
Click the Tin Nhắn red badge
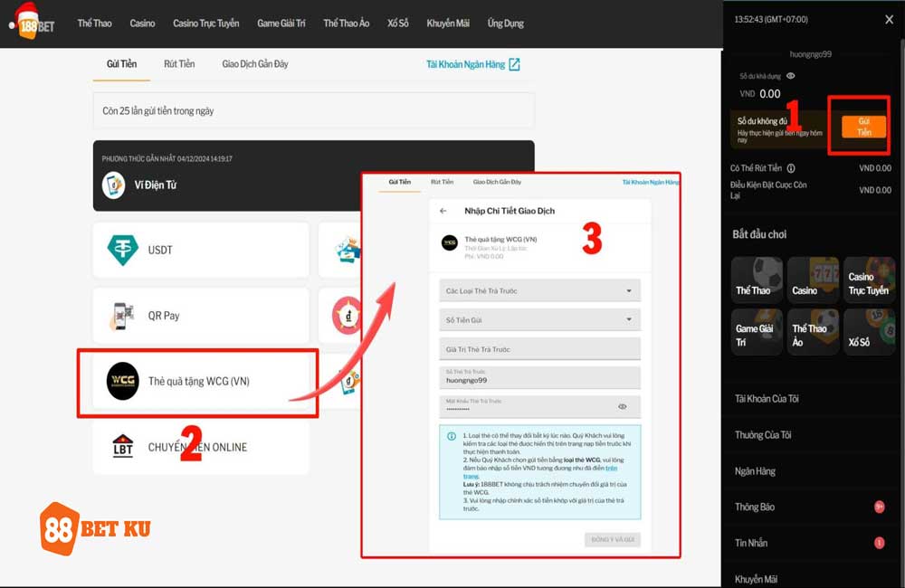879,543
